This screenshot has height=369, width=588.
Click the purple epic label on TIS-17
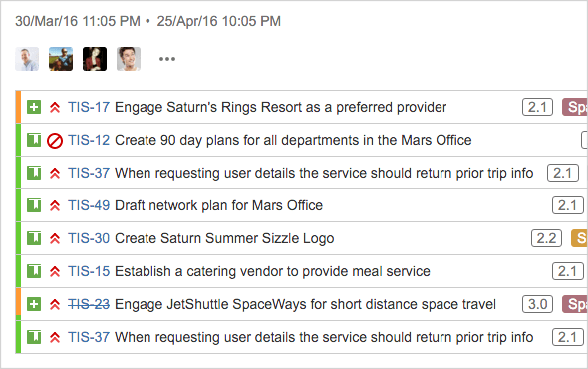[575, 107]
